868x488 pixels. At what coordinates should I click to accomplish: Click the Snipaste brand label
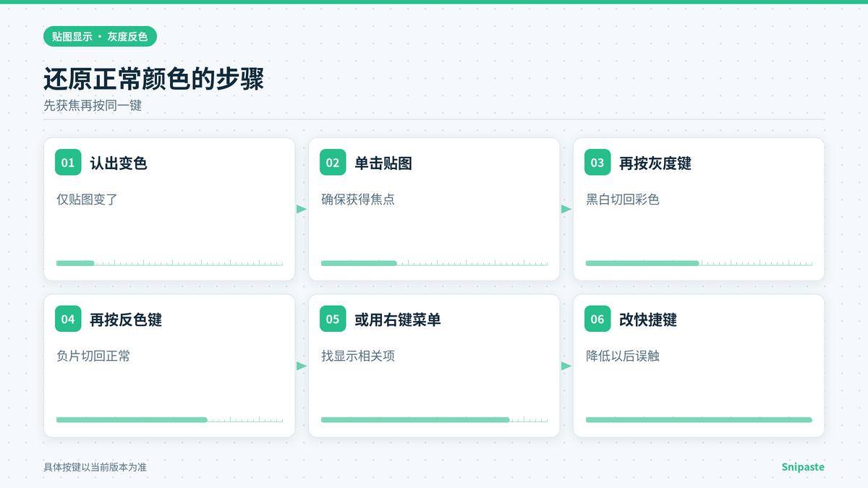[803, 467]
